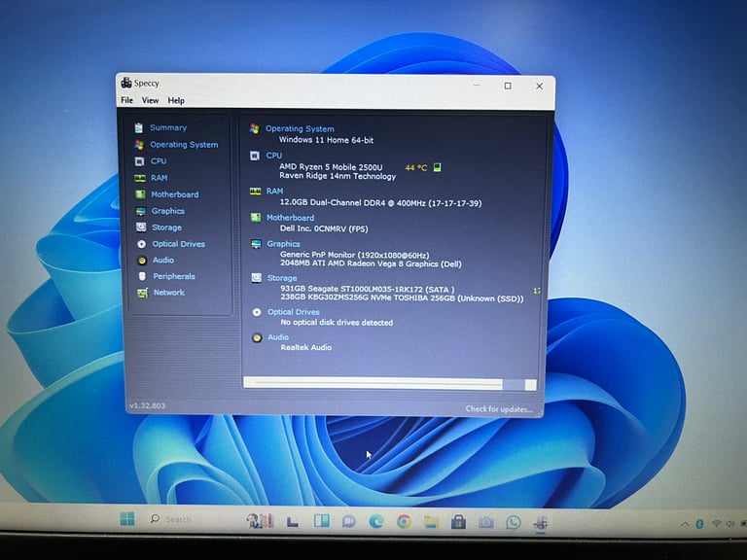Open File Explorer from the taskbar

[x=431, y=522]
